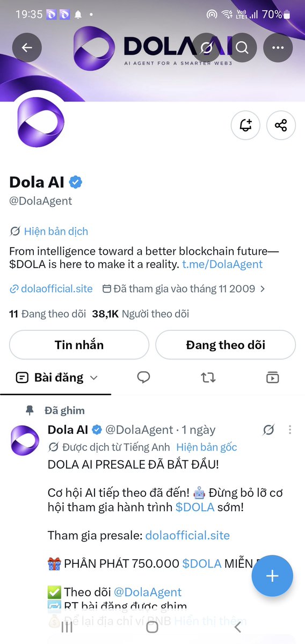Show bio translation with Hiện bản dịch
The width and height of the screenshot is (305, 644).
coord(56,231)
